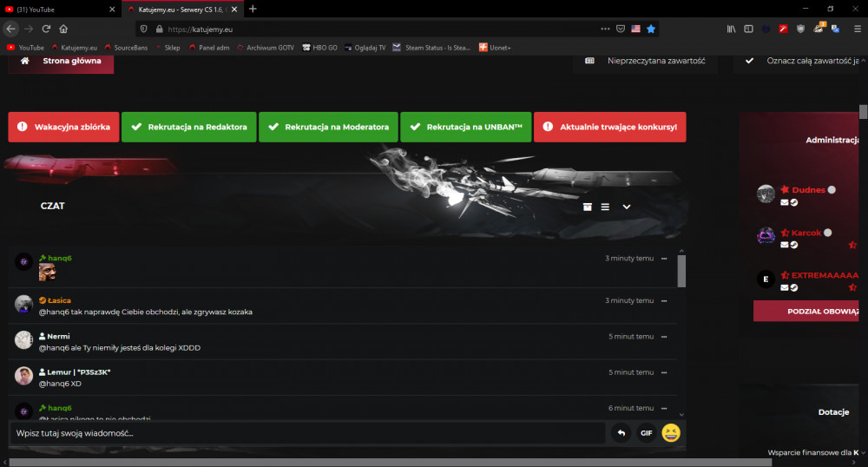868x467 pixels.
Task: Open the HBO GO bookmark
Action: [x=319, y=48]
